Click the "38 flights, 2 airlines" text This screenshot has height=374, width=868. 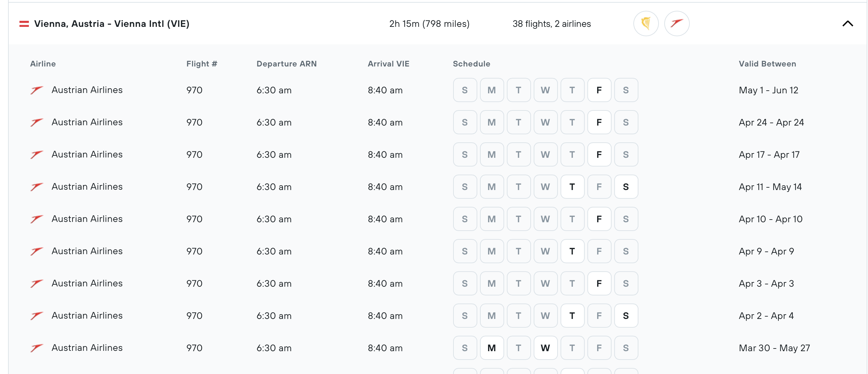coord(551,24)
